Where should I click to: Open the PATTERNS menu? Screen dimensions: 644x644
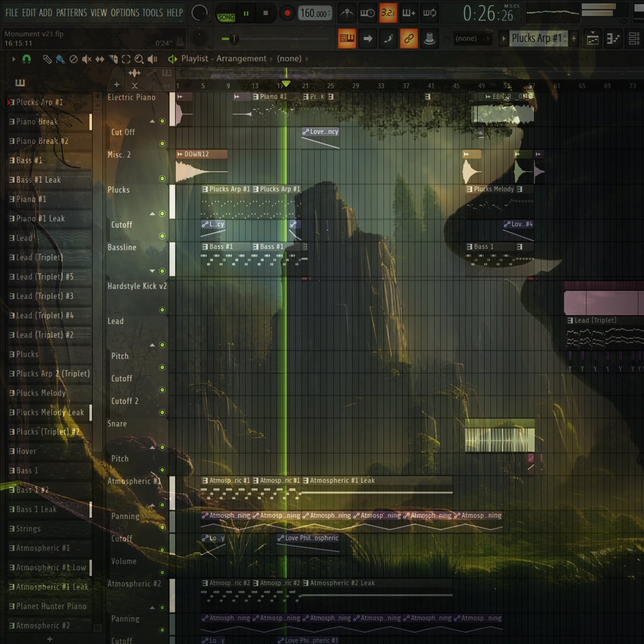point(71,12)
